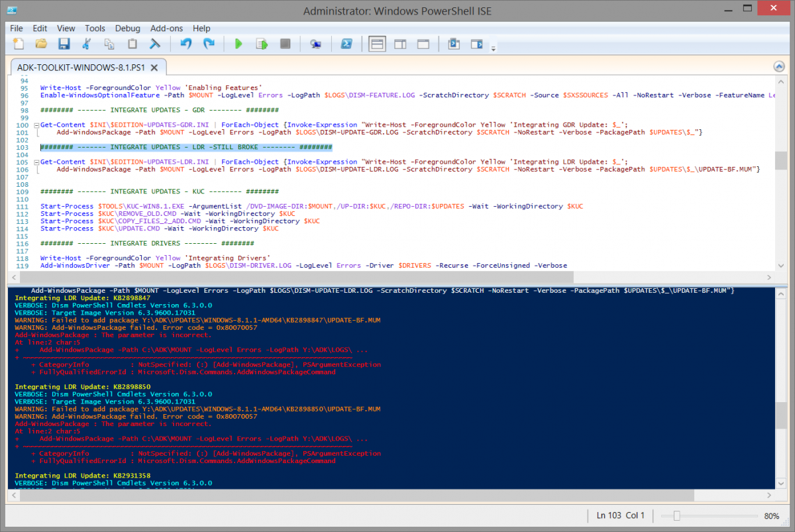
Task: Click the Open file folder icon
Action: (x=41, y=44)
